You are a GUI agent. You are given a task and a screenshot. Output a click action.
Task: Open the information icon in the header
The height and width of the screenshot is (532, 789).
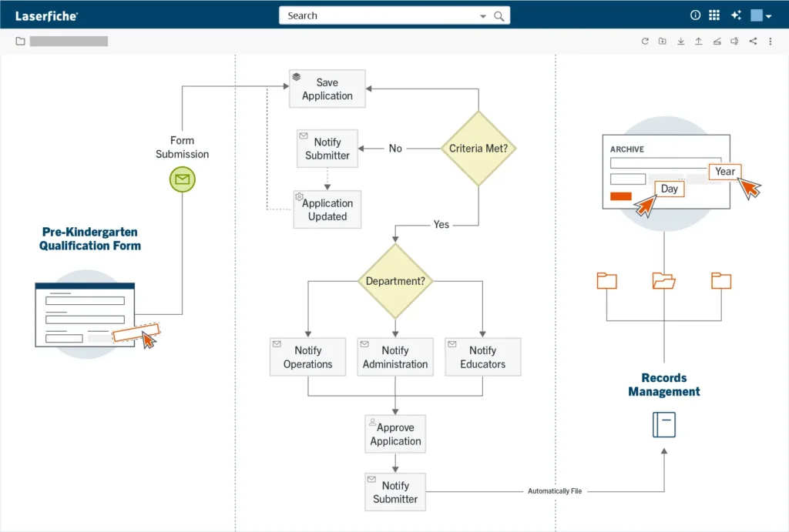[695, 15]
